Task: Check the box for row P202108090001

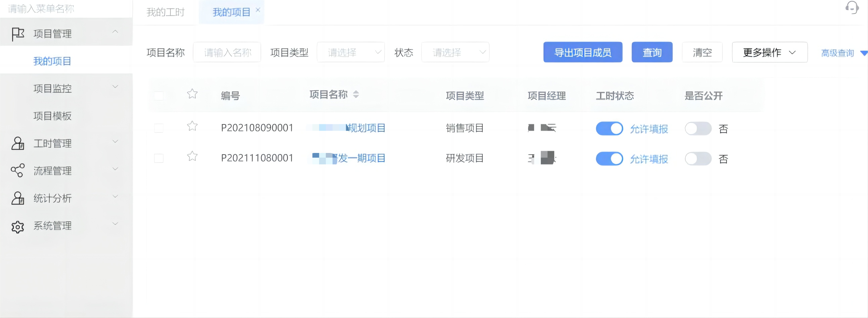Action: (159, 128)
